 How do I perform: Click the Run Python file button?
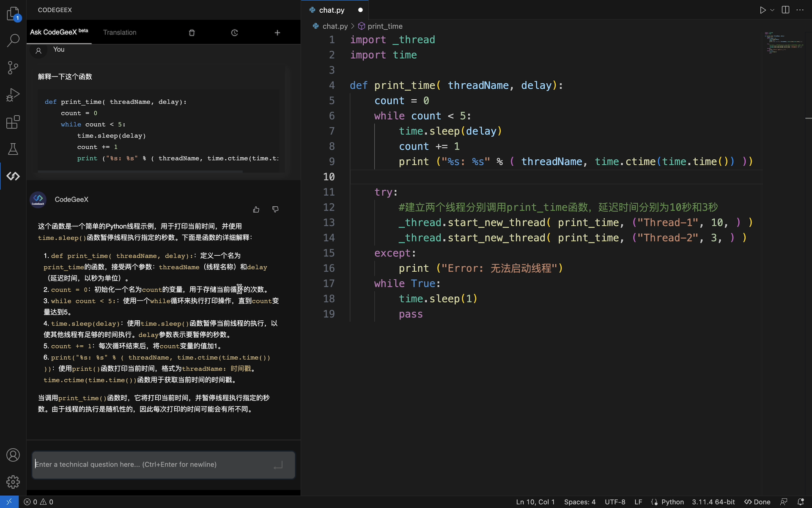pos(762,10)
